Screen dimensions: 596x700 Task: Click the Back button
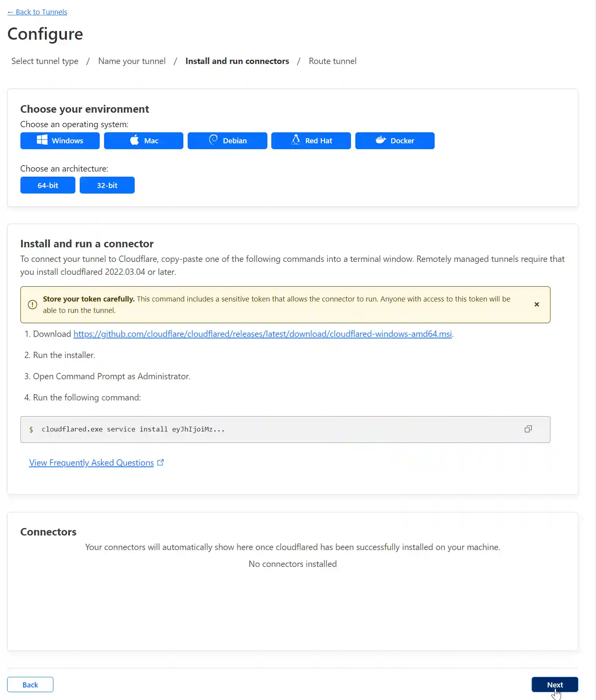pos(30,684)
